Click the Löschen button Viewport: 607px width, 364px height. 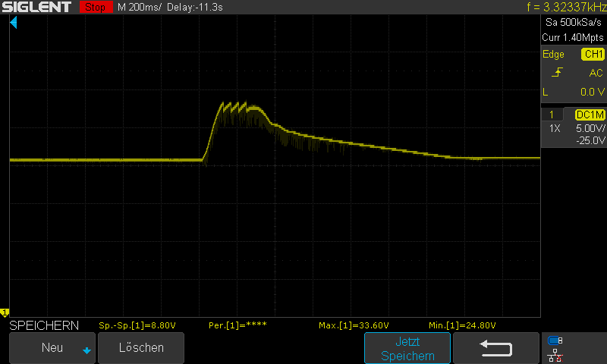coord(141,348)
